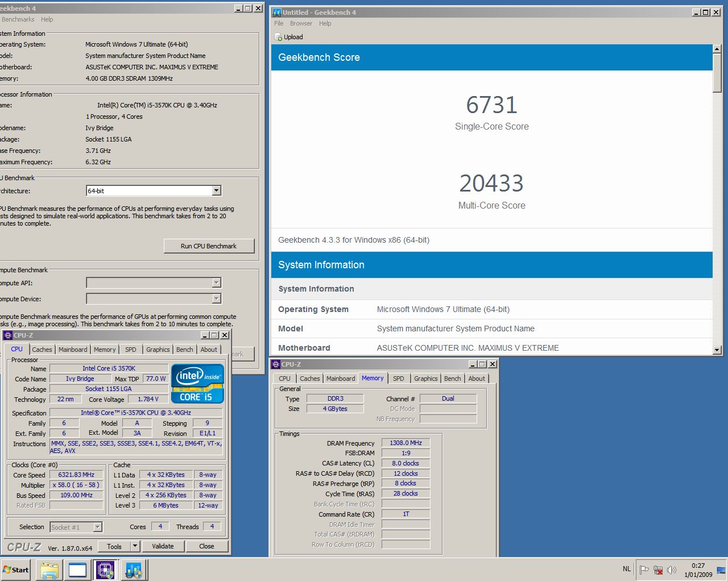Open Help menu in Untitled Geekbench window

click(325, 23)
